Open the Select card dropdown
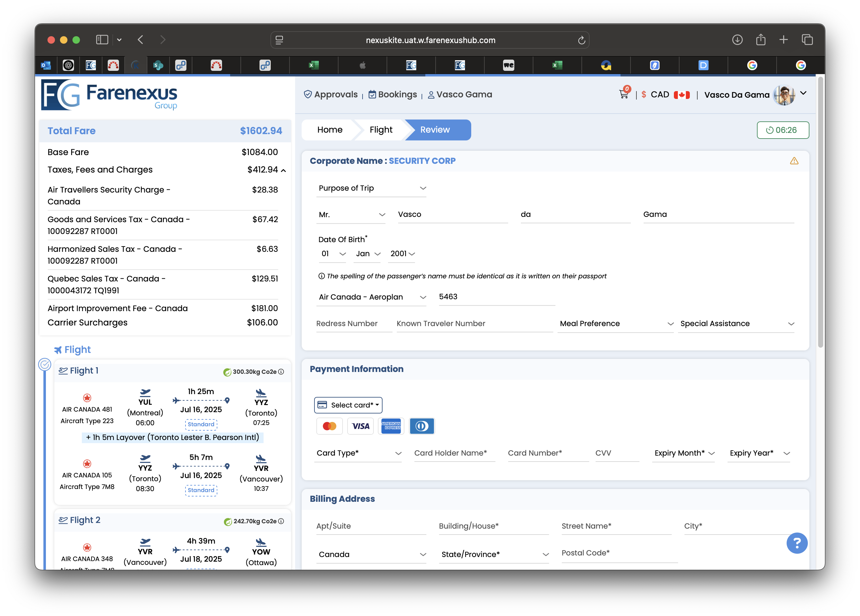860x616 pixels. pyautogui.click(x=348, y=405)
